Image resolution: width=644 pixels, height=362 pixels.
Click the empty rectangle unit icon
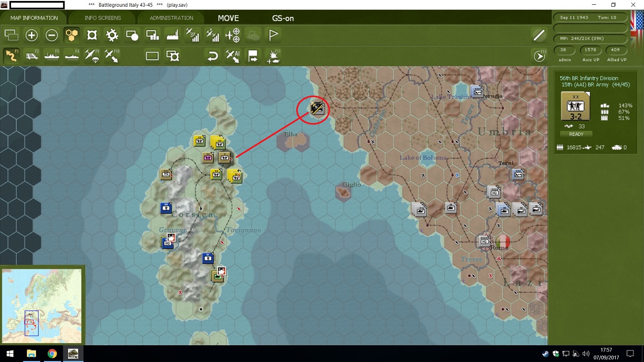152,56
